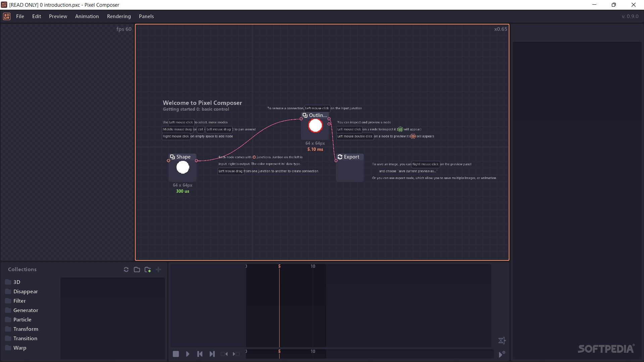Open the collections folder icon

pos(137,269)
